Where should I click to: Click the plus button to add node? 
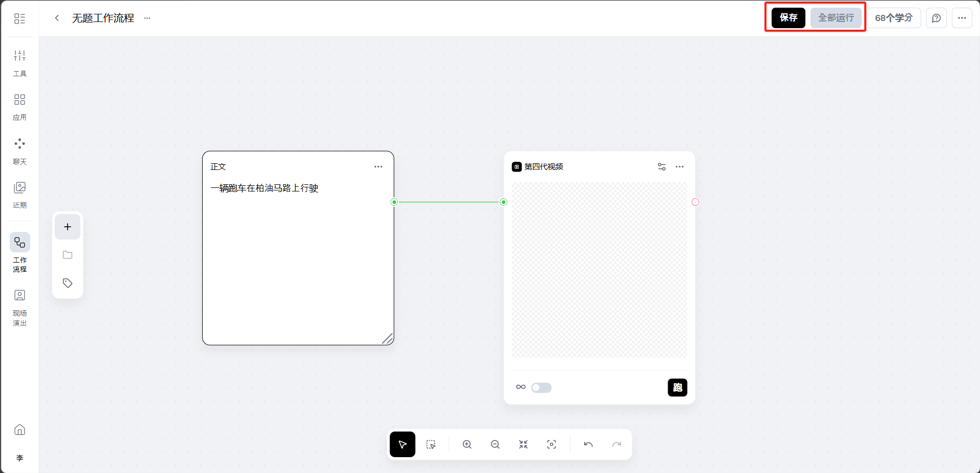coord(68,227)
